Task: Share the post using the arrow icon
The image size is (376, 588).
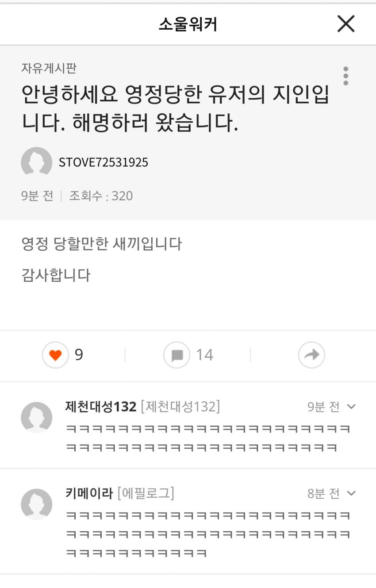Action: click(311, 355)
